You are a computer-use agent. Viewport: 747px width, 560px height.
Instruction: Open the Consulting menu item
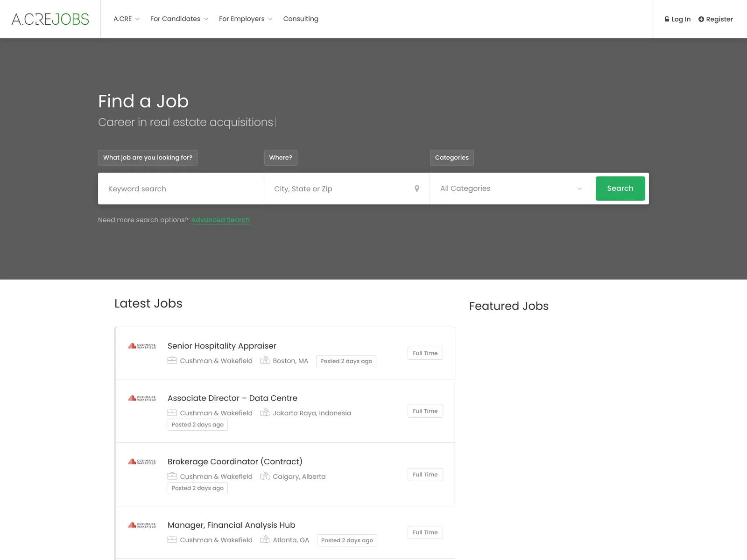click(x=301, y=19)
